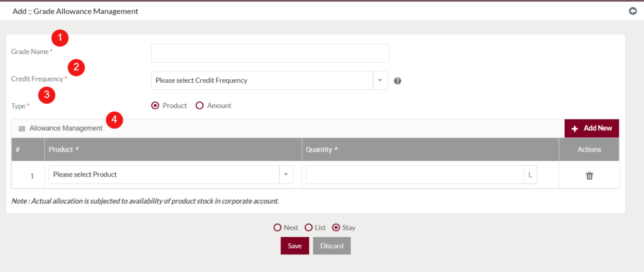
Task: Click the plus icon on Add New
Action: [x=575, y=128]
